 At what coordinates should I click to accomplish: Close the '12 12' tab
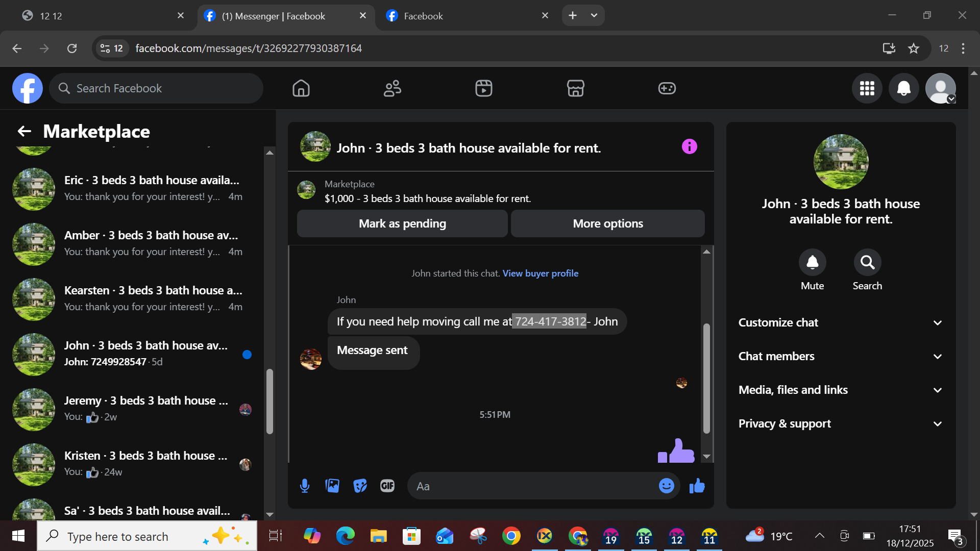(181, 16)
